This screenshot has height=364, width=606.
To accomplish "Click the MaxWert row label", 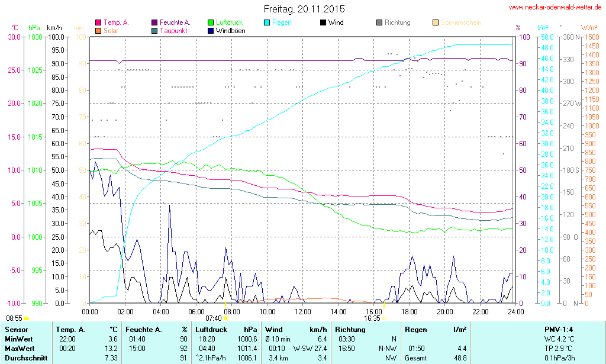I will (20, 349).
